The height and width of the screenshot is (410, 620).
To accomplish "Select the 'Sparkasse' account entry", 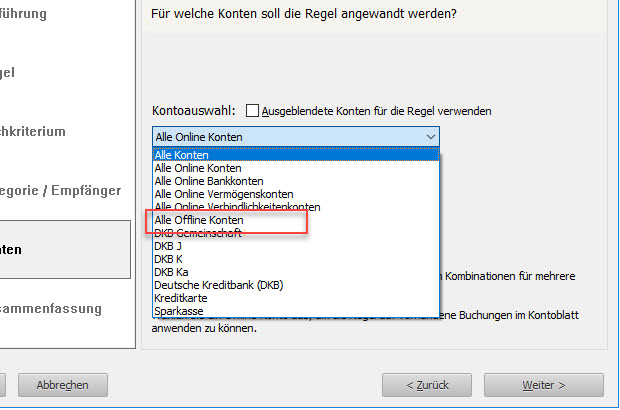I will (x=296, y=311).
